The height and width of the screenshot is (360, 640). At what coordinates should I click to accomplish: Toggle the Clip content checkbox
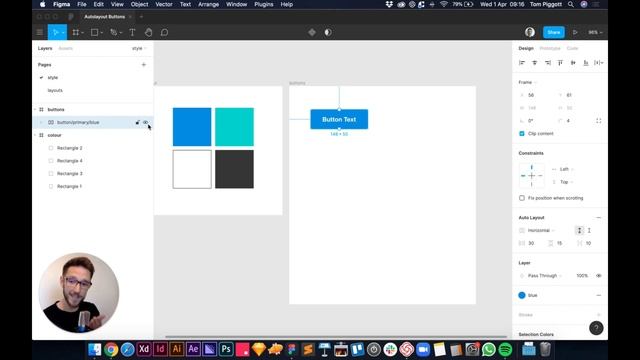pos(522,133)
